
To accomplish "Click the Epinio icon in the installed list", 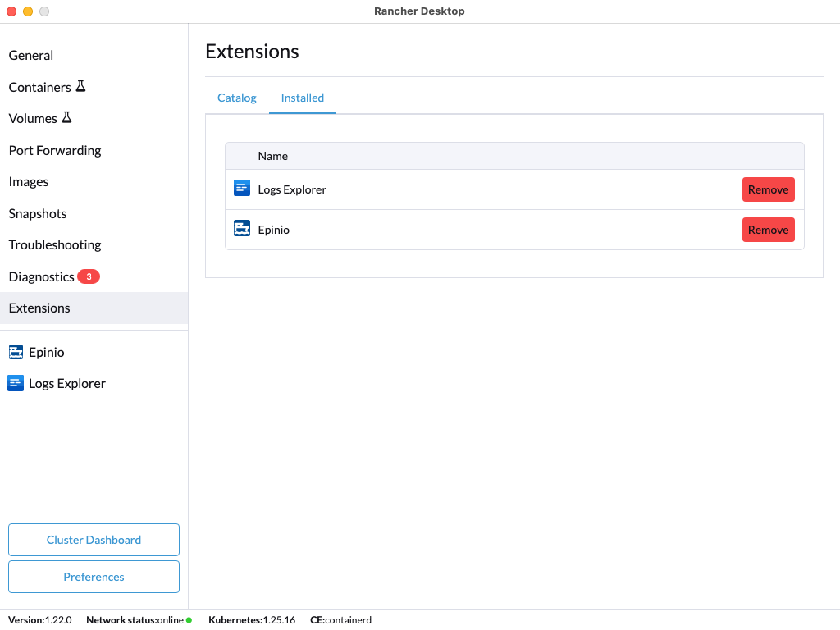I will [x=241, y=230].
